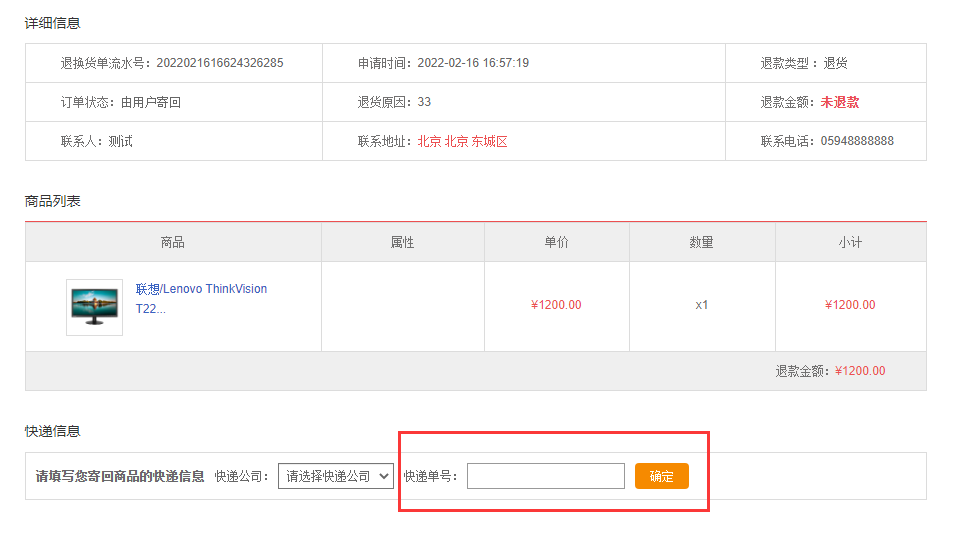Click the 商品 column header
Image resolution: width=961 pixels, height=552 pixels.
pos(173,242)
